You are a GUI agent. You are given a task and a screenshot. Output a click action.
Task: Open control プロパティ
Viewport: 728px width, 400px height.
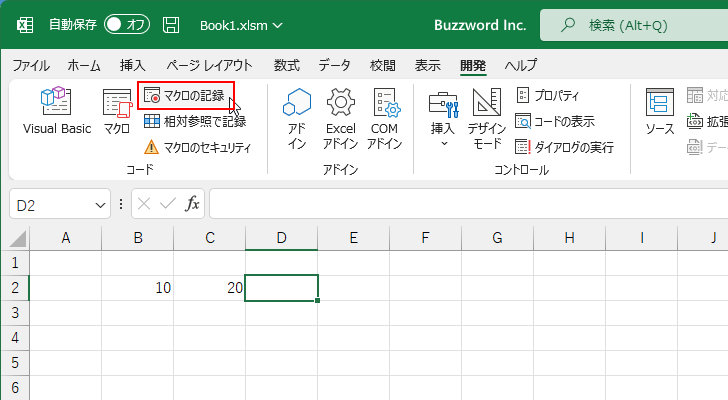[548, 96]
